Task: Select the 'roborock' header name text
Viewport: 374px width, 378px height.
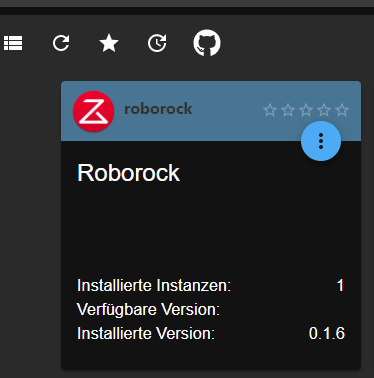Action: click(158, 109)
